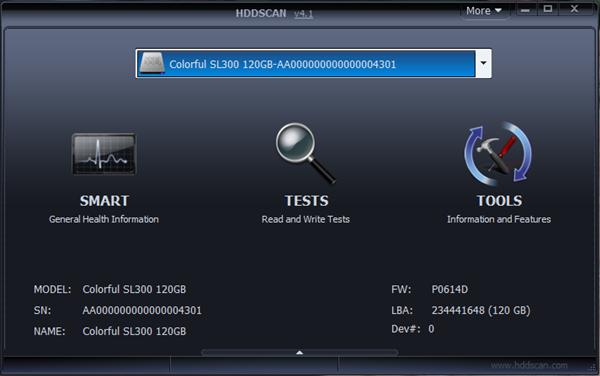The image size is (600, 376).
Task: Click the TOOLS heading label
Action: click(499, 201)
